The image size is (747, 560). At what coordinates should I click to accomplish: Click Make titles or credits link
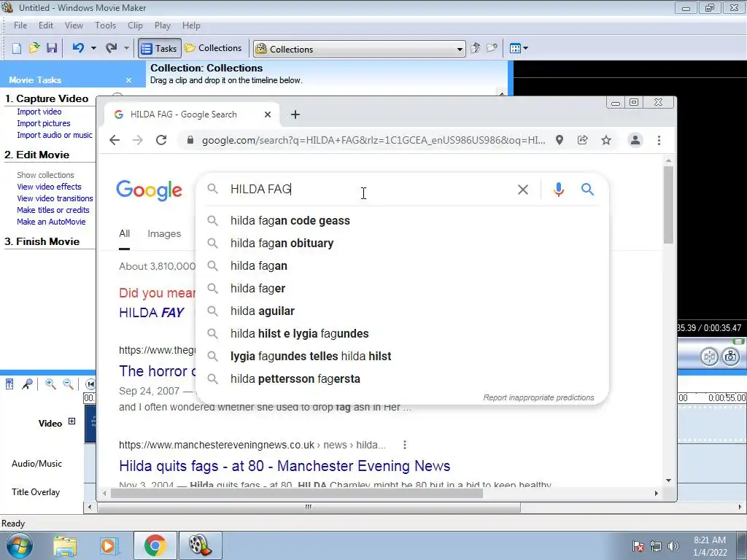pos(53,210)
